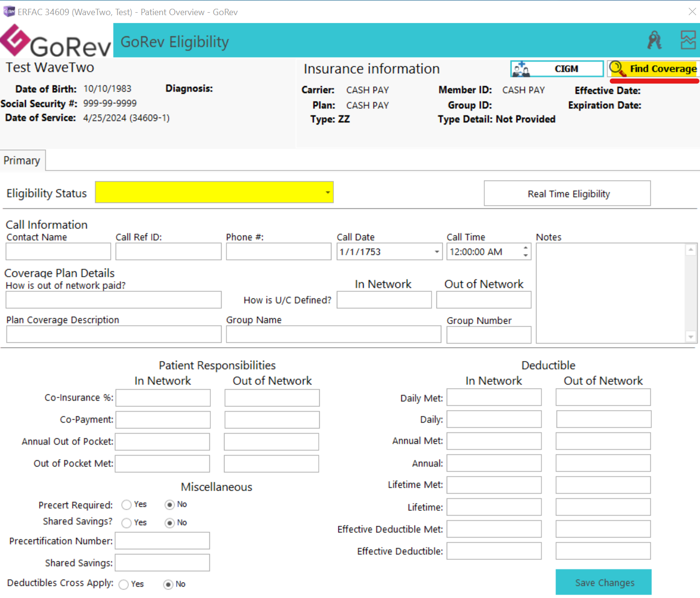
Task: Click In Network Co-Insurance % field
Action: [x=163, y=398]
